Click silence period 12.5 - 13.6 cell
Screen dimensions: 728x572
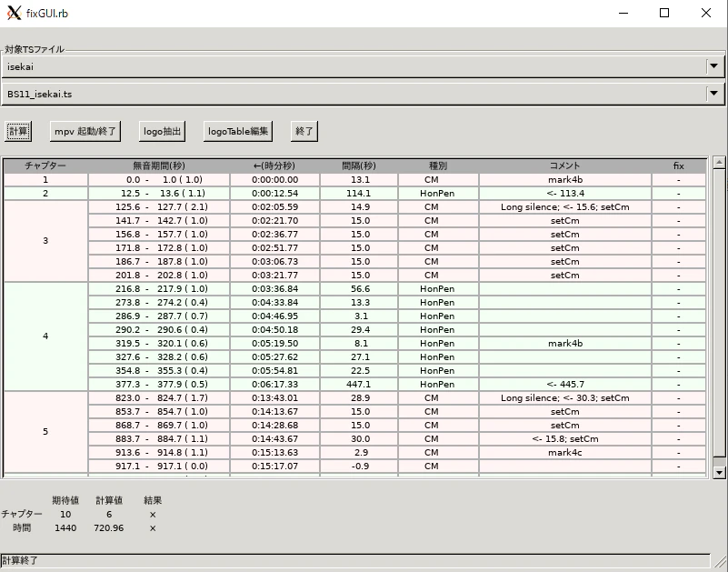point(159,194)
